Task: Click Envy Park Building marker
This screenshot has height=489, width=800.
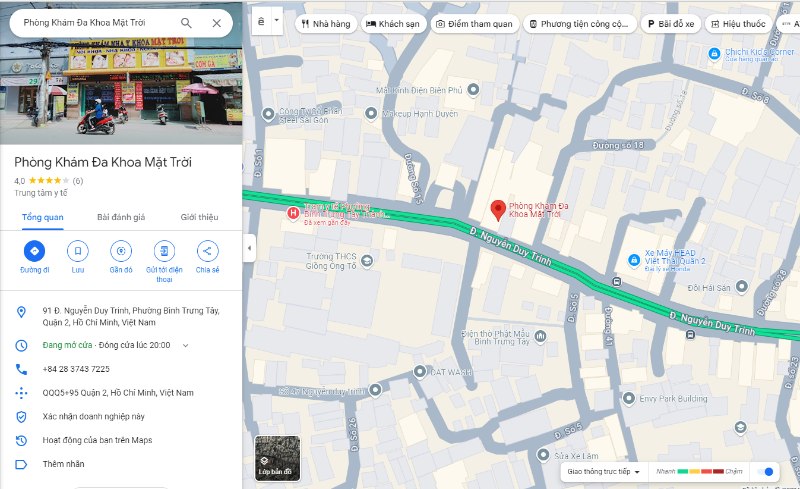Action: [x=629, y=398]
